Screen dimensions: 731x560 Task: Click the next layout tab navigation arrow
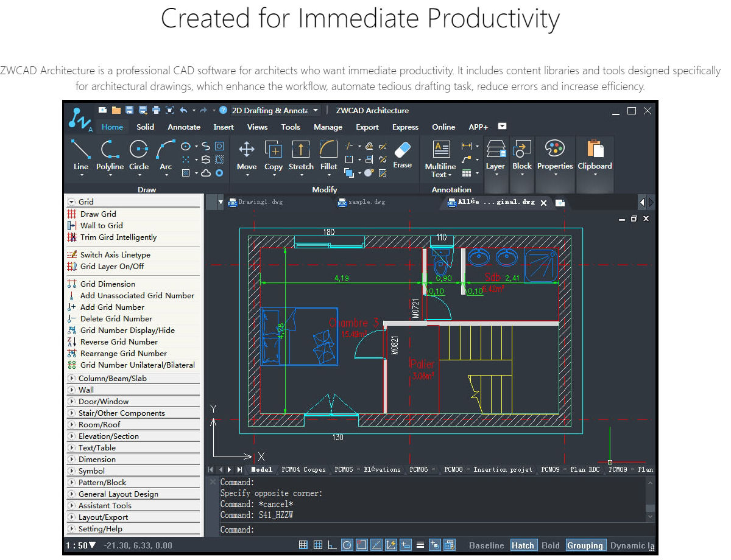click(x=230, y=469)
